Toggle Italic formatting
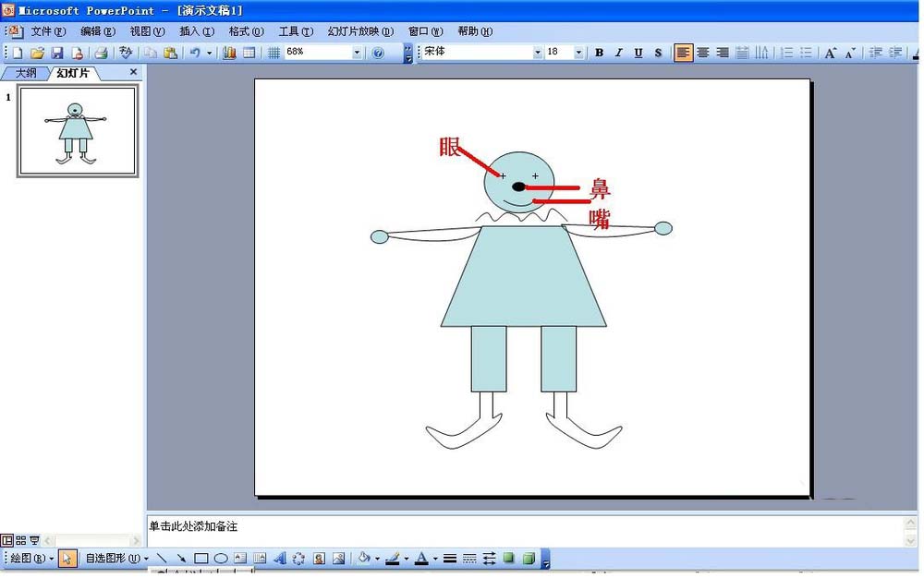Image resolution: width=924 pixels, height=578 pixels. point(619,53)
